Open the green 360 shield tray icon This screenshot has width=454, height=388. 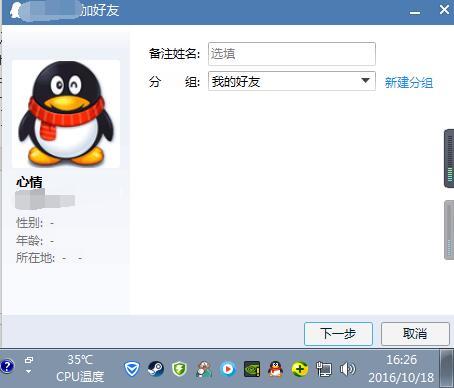(180, 369)
